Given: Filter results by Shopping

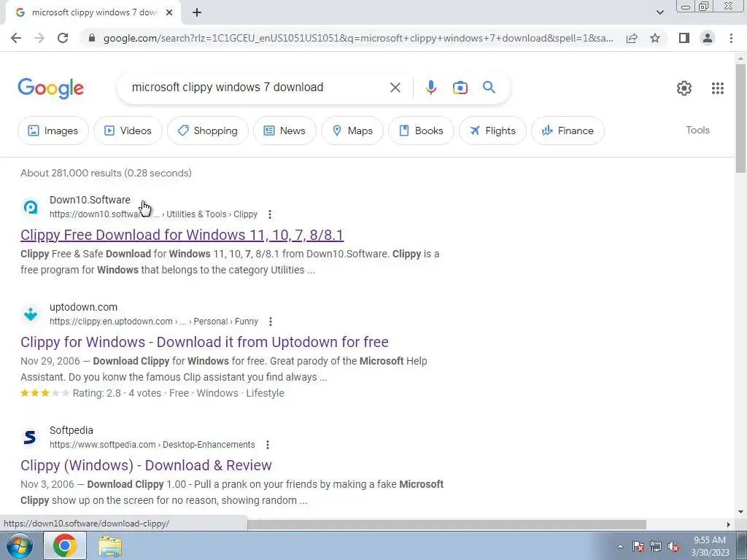Looking at the screenshot, I should coord(208,131).
